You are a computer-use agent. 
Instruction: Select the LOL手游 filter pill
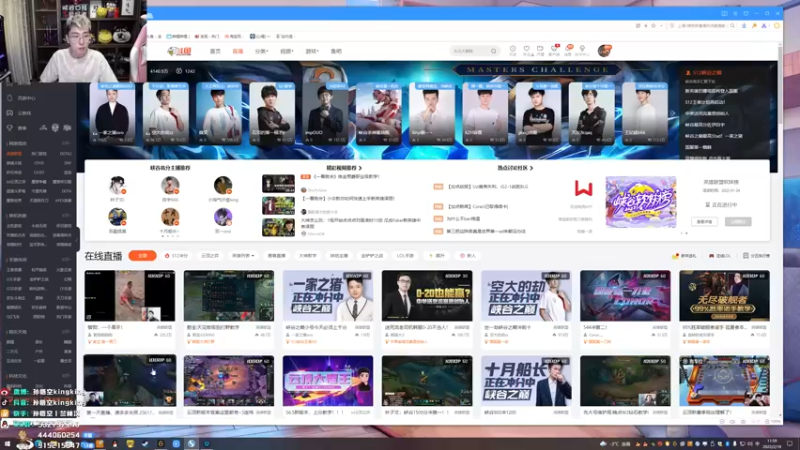point(405,256)
